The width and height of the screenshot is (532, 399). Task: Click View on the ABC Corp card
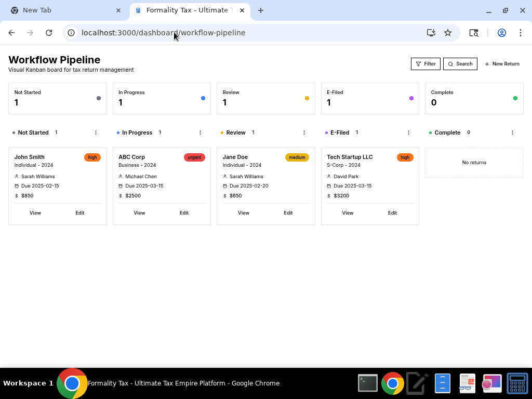(139, 212)
